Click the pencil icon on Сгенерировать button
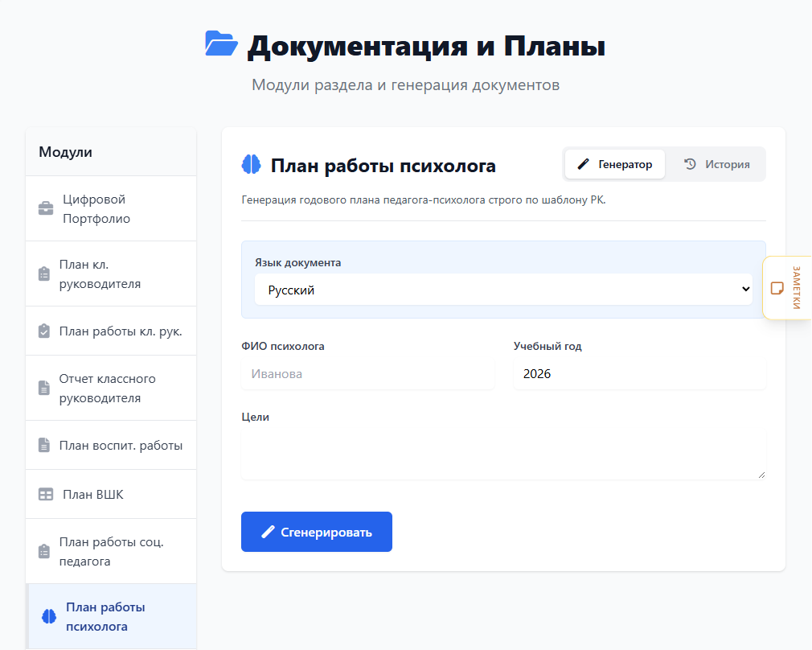Image resolution: width=812 pixels, height=650 pixels. [268, 532]
